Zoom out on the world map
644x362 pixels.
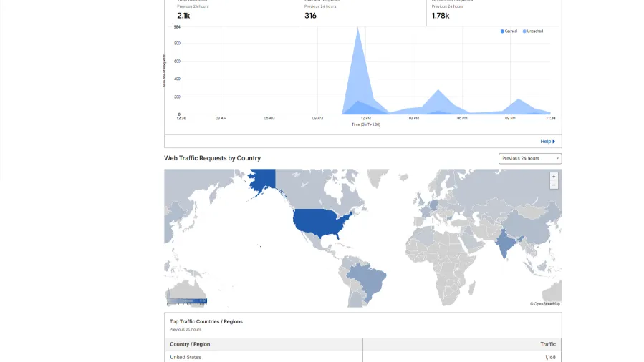(x=554, y=185)
